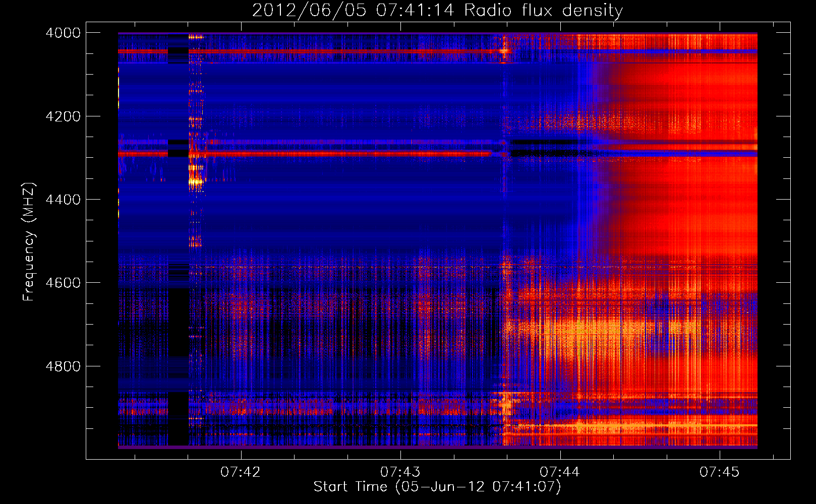Click the 07:44 time axis label
The image size is (816, 504).
(560, 472)
